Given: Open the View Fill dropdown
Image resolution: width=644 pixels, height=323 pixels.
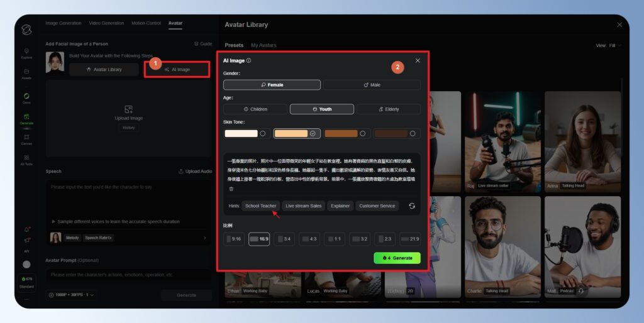Looking at the screenshot, I should 609,45.
